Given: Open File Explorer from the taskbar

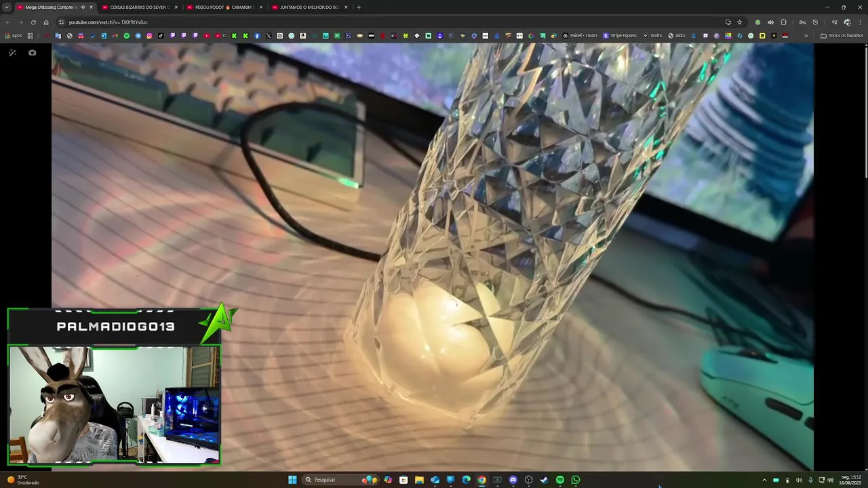Looking at the screenshot, I should click(x=419, y=480).
